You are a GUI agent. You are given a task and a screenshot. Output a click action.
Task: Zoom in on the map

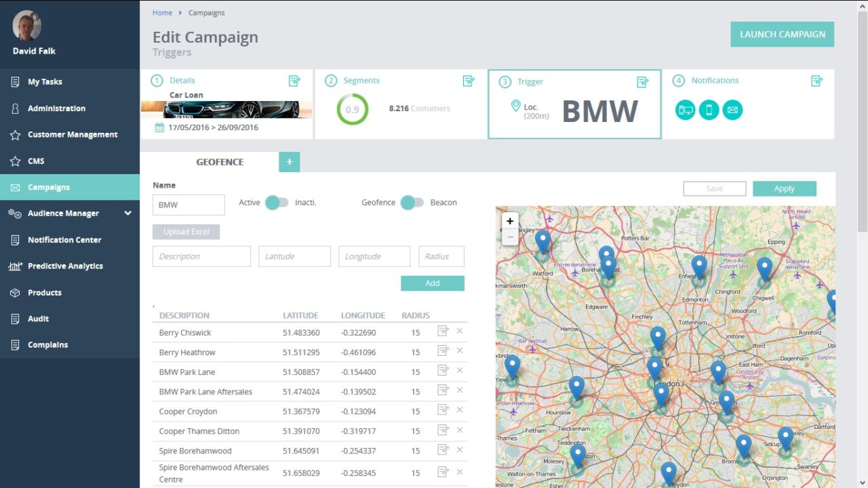510,221
